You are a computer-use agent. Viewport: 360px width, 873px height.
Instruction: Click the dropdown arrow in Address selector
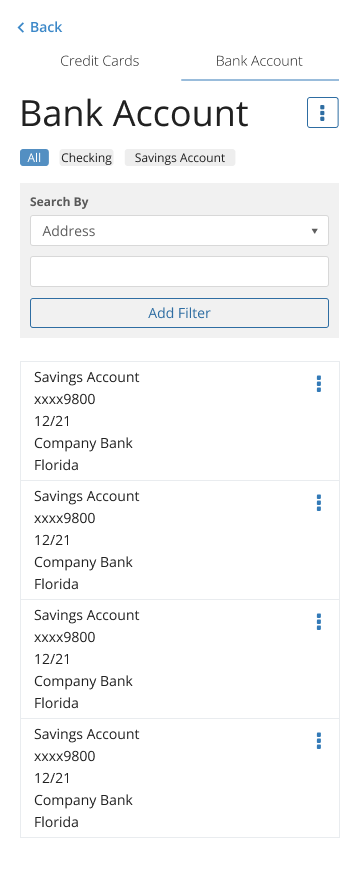point(314,231)
